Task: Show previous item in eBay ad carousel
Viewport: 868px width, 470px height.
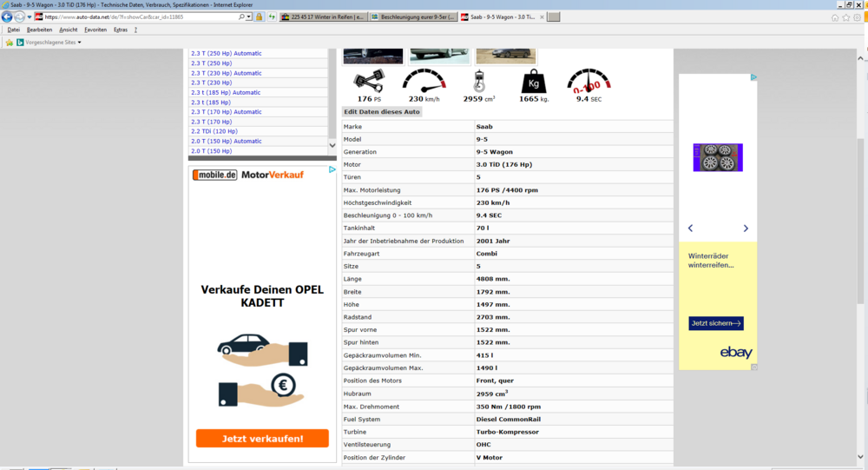Action: [x=690, y=228]
